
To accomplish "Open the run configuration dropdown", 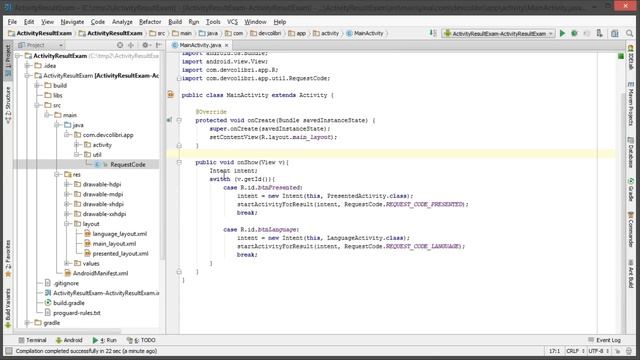I will [x=498, y=33].
